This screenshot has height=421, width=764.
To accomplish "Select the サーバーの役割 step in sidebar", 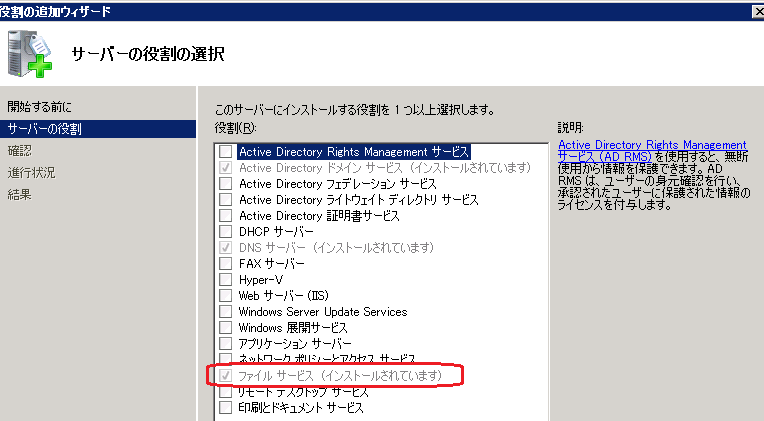I will tap(45, 129).
